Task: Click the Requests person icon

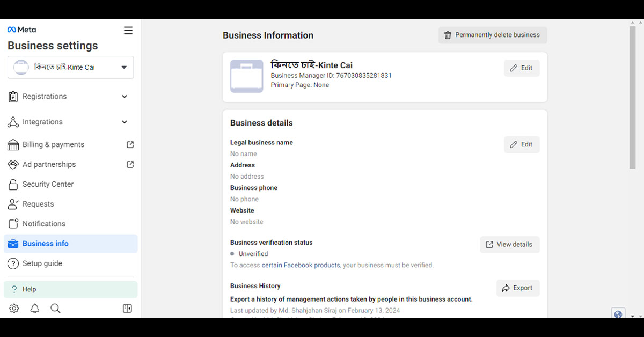Action: pos(13,204)
